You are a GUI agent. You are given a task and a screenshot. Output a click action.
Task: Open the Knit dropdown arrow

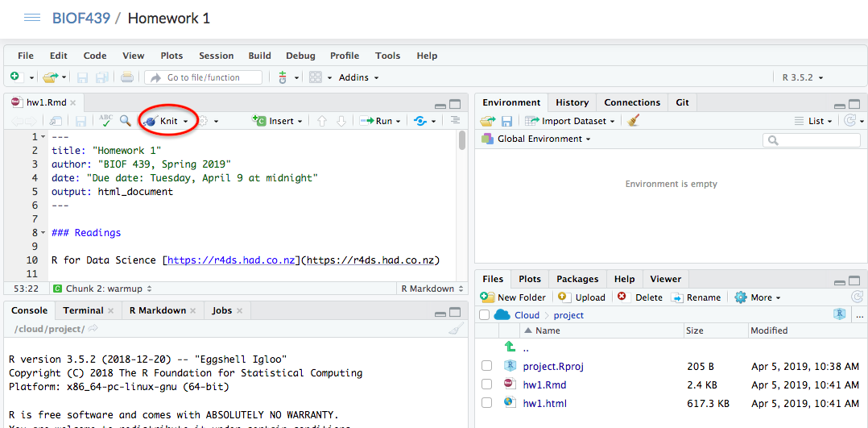coord(186,121)
